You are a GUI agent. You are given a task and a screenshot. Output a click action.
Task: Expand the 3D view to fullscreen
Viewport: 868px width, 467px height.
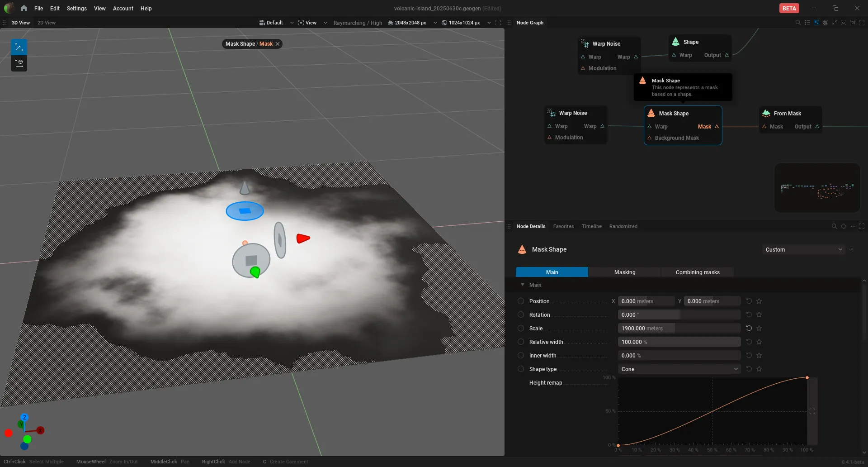pyautogui.click(x=498, y=23)
